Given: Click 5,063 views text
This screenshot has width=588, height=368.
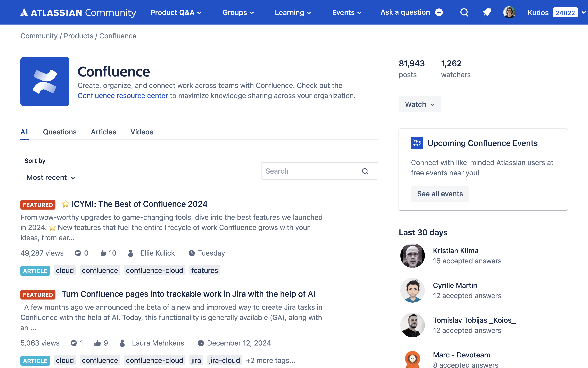Looking at the screenshot, I should tap(40, 343).
